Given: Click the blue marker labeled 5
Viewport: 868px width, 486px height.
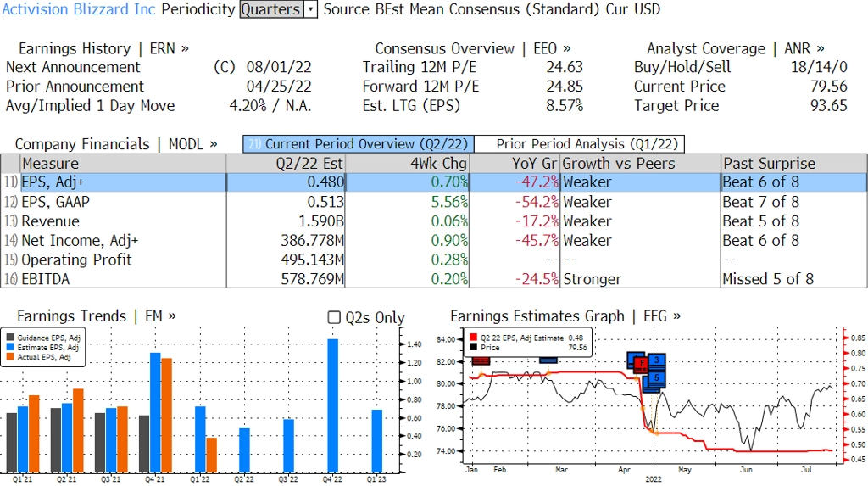Looking at the screenshot, I should coord(657,378).
